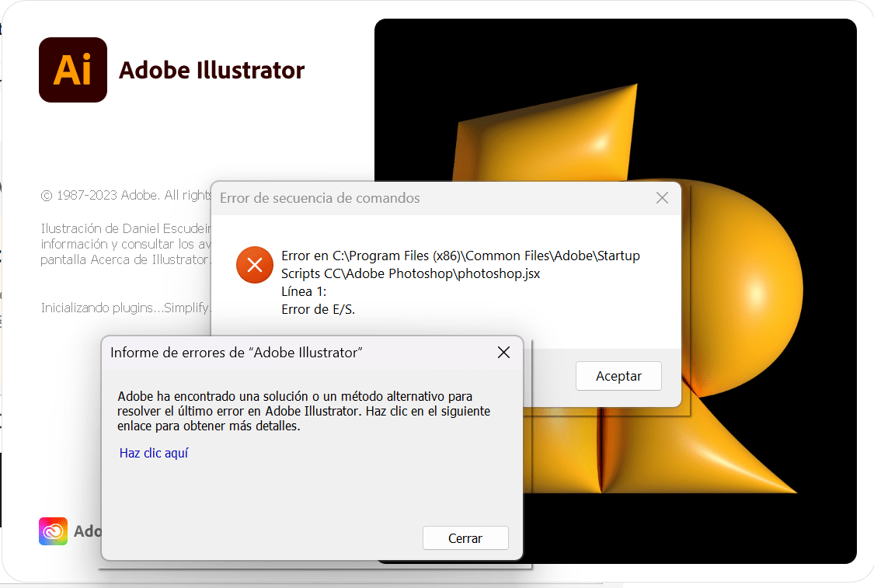The image size is (874, 588).
Task: Dismiss the "Informe de errores" dialog
Action: (x=503, y=352)
